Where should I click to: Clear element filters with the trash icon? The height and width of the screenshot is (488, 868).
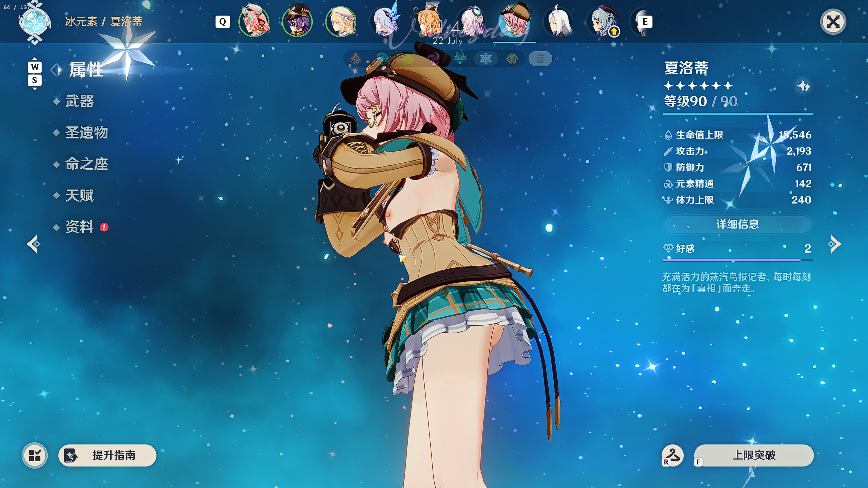tap(540, 59)
